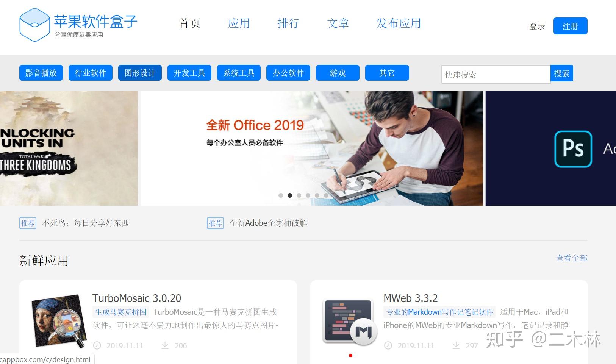Select the 办公软件 category
616x364 pixels.
[x=288, y=73]
